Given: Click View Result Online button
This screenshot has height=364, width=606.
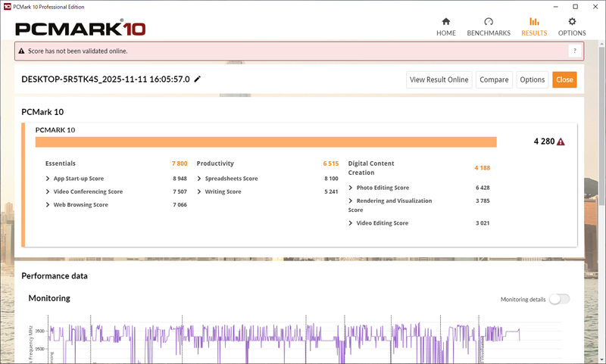Looking at the screenshot, I should (439, 79).
